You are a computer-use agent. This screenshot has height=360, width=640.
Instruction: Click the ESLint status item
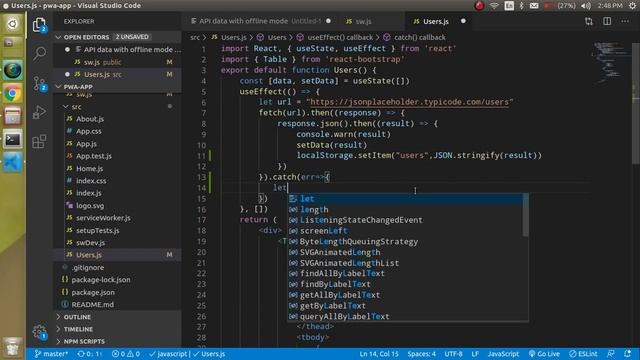click(x=583, y=354)
